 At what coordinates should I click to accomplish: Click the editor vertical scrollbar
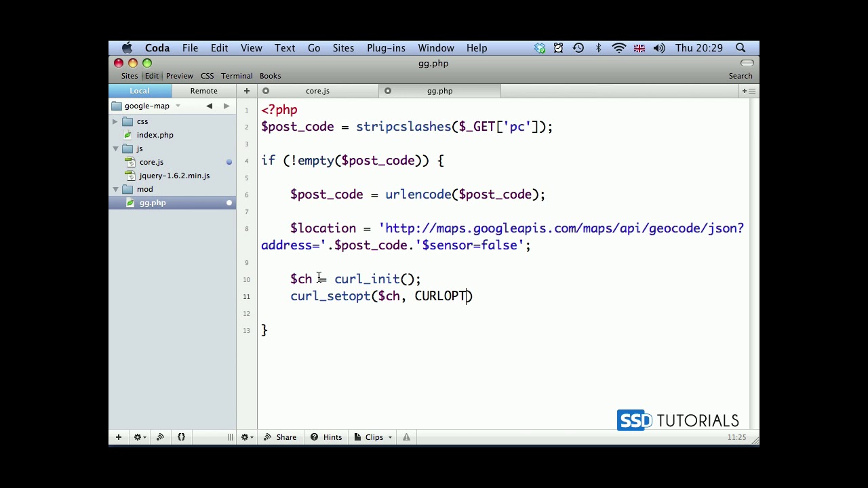(753, 263)
